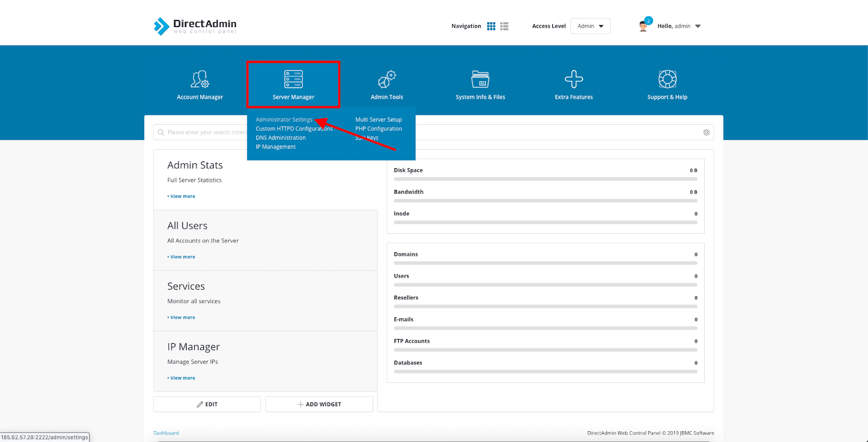Select Custom HTTPD Configurations menu entry
Image resolution: width=868 pixels, height=442 pixels.
click(294, 129)
